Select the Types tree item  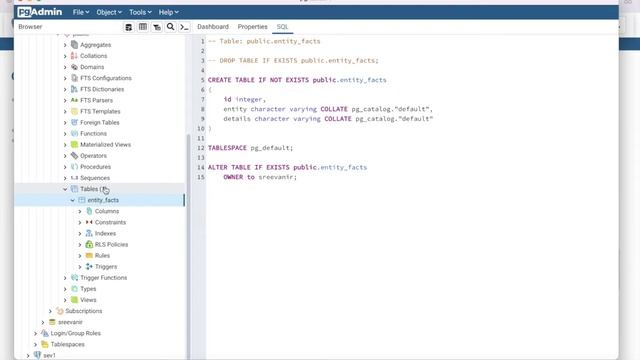click(88, 289)
